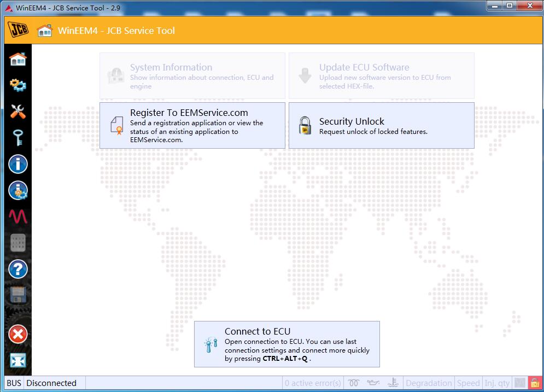Maximize the WinEEM4 window
The width and height of the screenshot is (544, 392).
[510, 5]
